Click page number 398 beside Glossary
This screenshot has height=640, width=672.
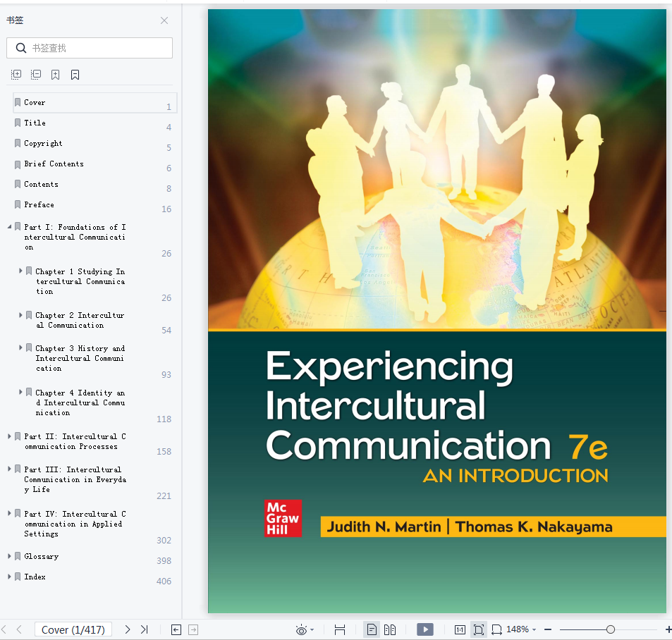coord(164,561)
